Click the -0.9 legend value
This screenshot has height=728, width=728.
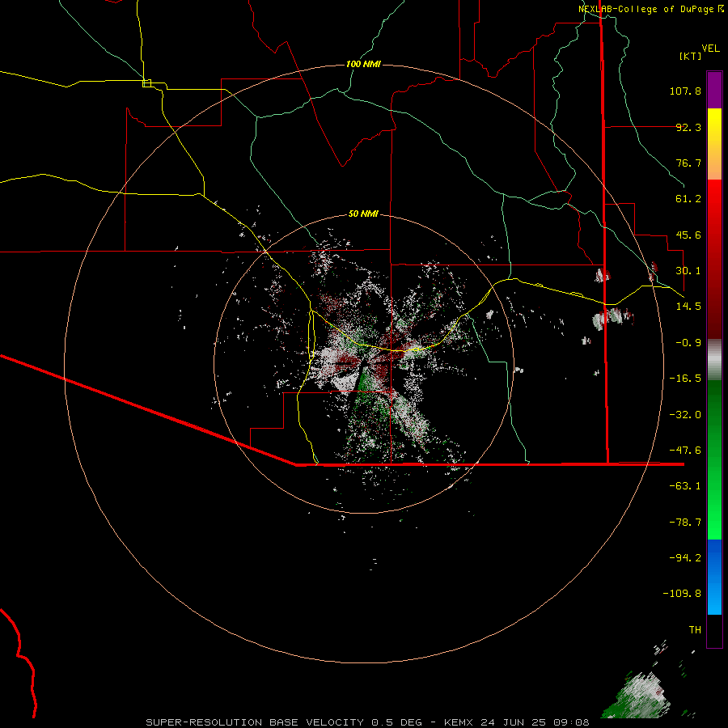pyautogui.click(x=688, y=343)
